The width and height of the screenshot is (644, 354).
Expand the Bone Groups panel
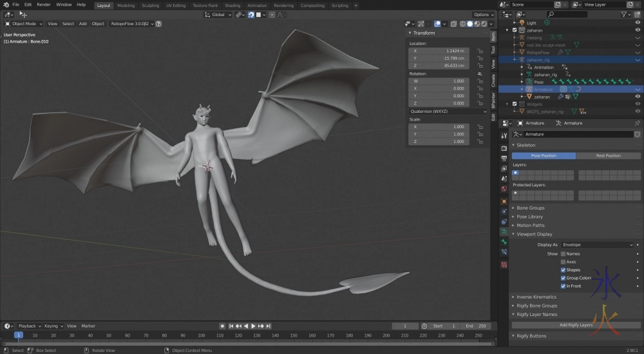(x=530, y=208)
